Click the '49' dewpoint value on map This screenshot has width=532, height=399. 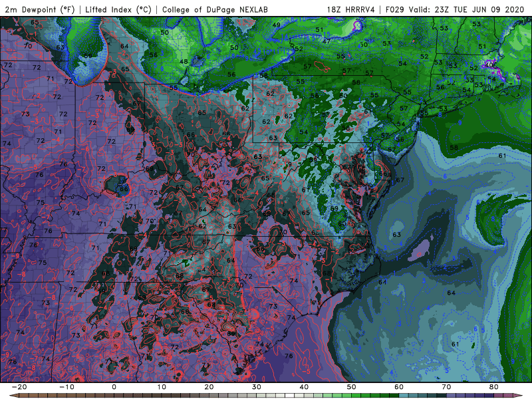pyautogui.click(x=277, y=25)
